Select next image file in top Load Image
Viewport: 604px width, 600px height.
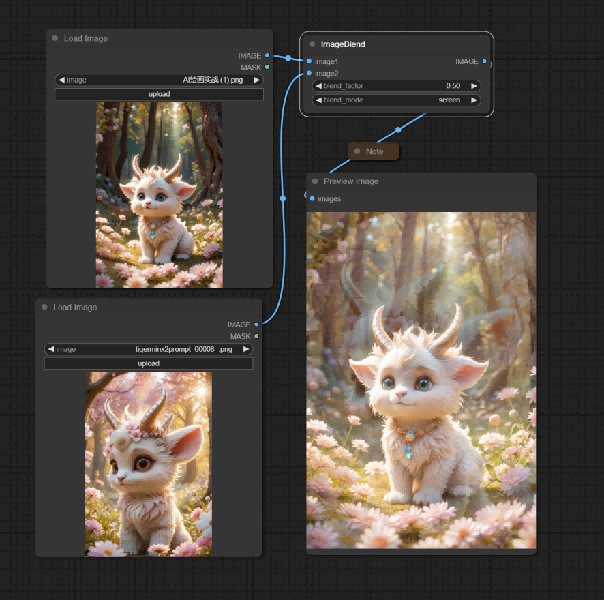pyautogui.click(x=256, y=80)
